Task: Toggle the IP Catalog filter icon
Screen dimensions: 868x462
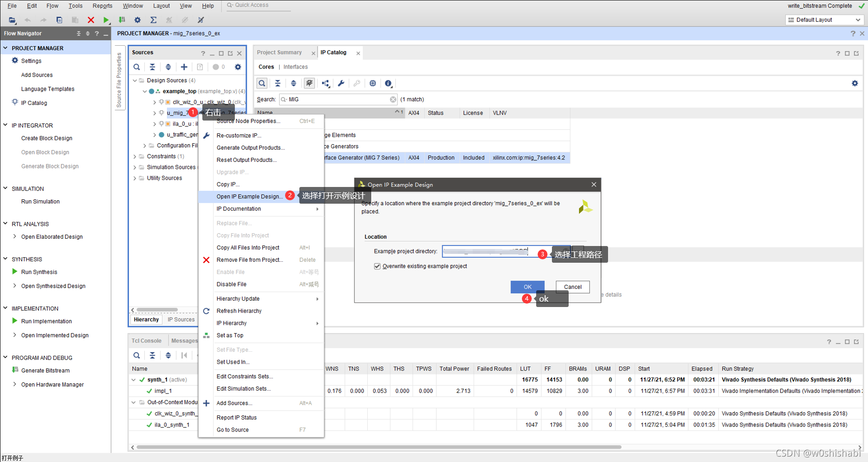Action: tap(309, 83)
